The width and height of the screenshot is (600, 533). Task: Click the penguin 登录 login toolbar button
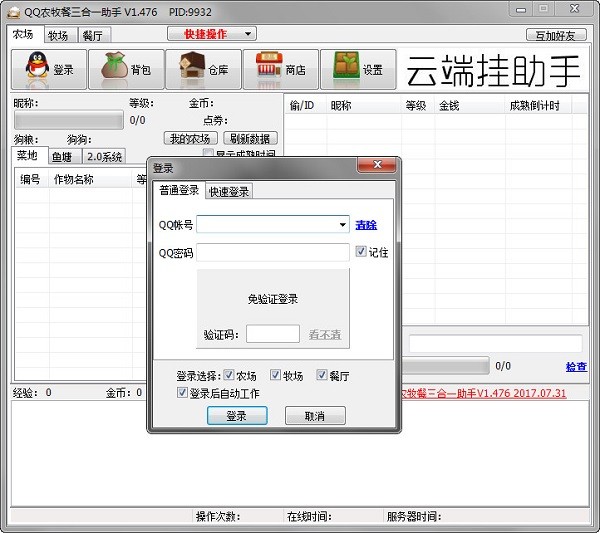pyautogui.click(x=49, y=70)
